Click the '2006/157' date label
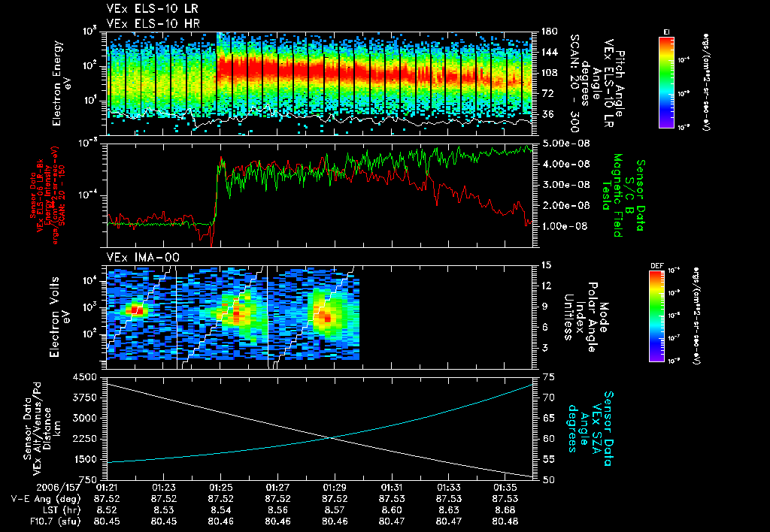The height and width of the screenshot is (532, 770). 58,488
